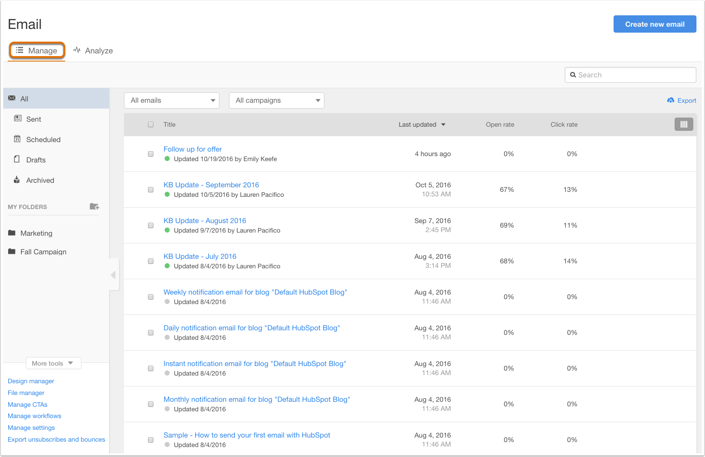The width and height of the screenshot is (705, 457).
Task: Check the Follow up for offer row
Action: (151, 154)
